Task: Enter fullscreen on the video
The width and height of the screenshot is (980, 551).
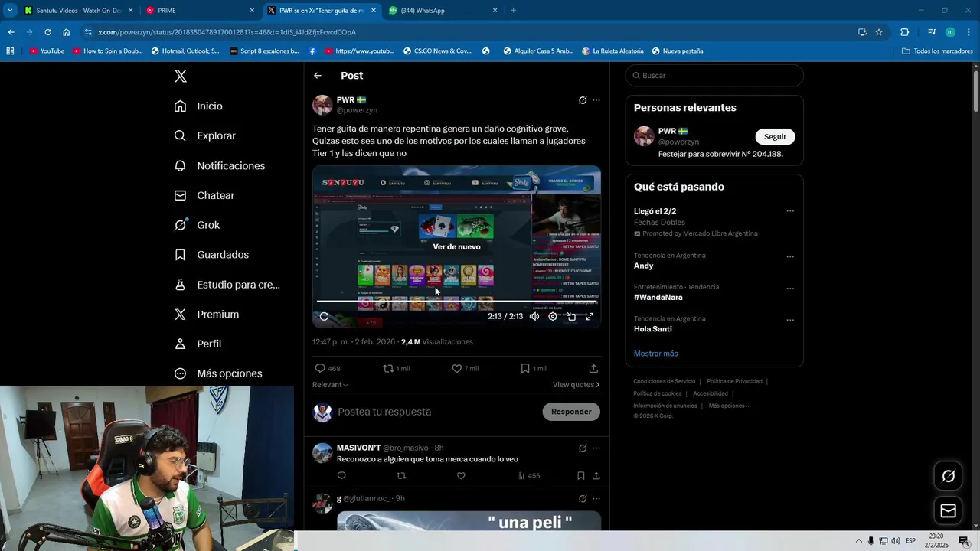Action: (590, 316)
